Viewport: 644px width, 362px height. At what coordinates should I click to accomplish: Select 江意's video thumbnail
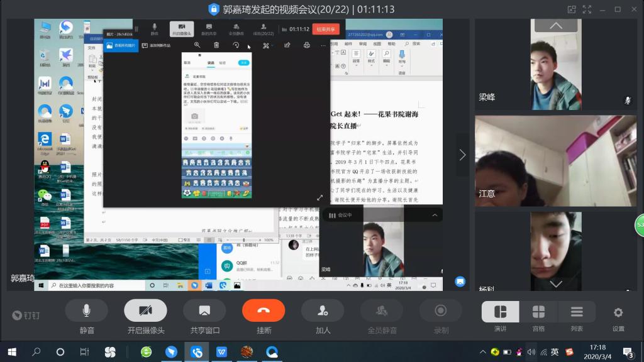538,160
